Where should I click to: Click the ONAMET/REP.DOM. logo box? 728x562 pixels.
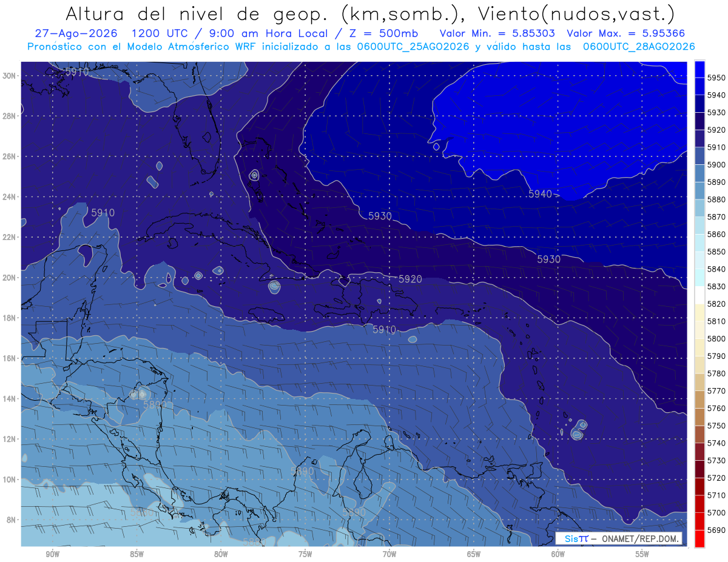[x=619, y=538]
